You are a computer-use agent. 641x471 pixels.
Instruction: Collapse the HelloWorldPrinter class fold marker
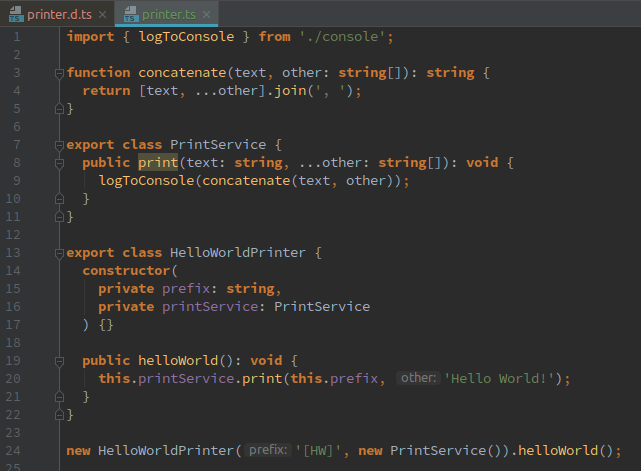(x=59, y=253)
